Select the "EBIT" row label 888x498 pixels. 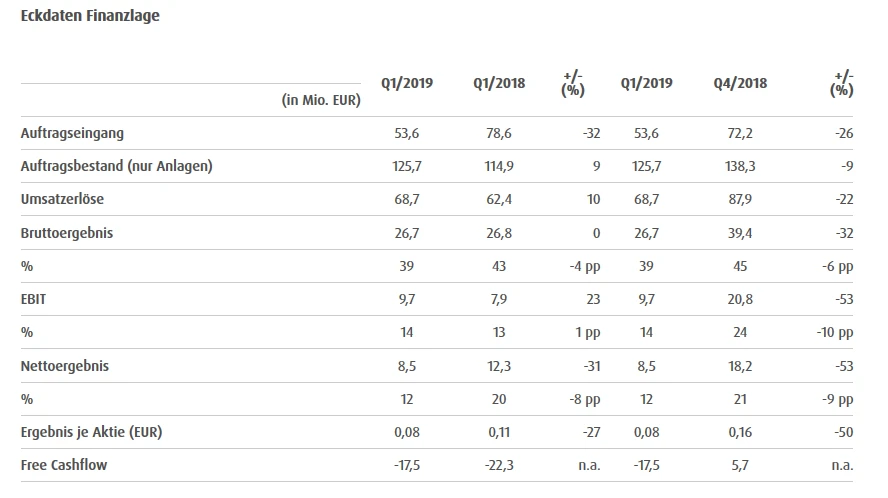pos(34,299)
